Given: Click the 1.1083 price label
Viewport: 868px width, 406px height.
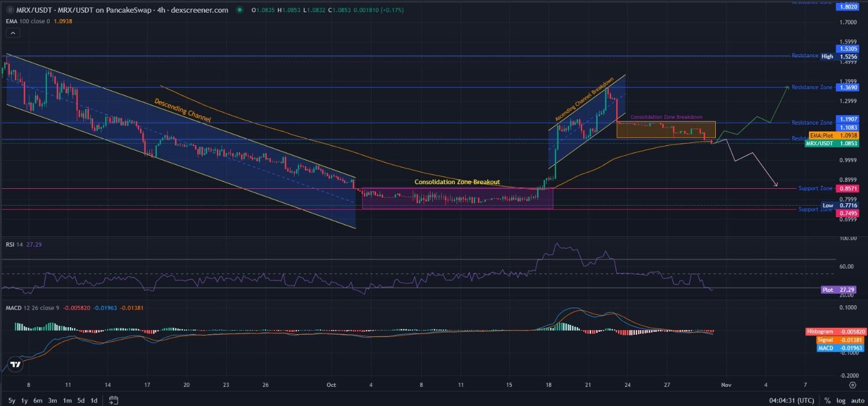Looking at the screenshot, I should (848, 127).
